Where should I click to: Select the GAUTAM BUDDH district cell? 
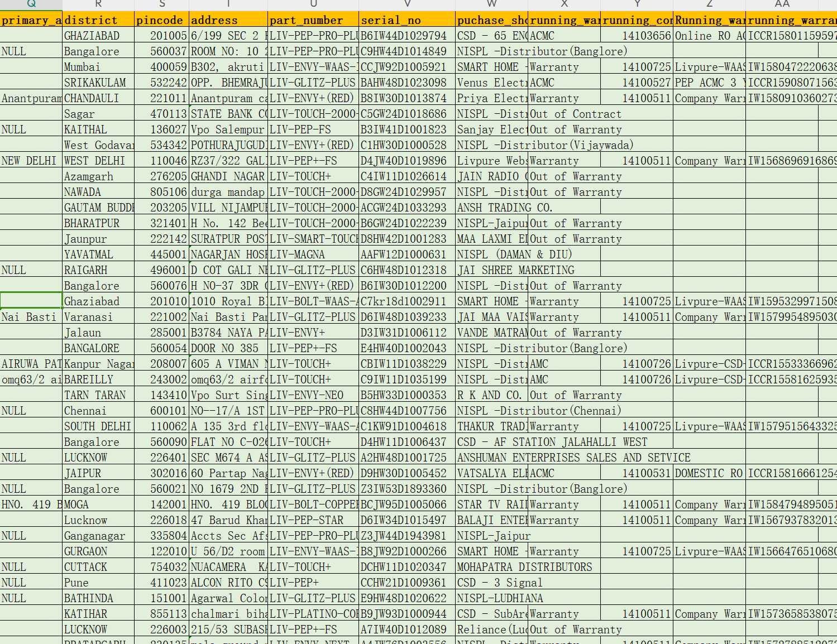(x=98, y=208)
